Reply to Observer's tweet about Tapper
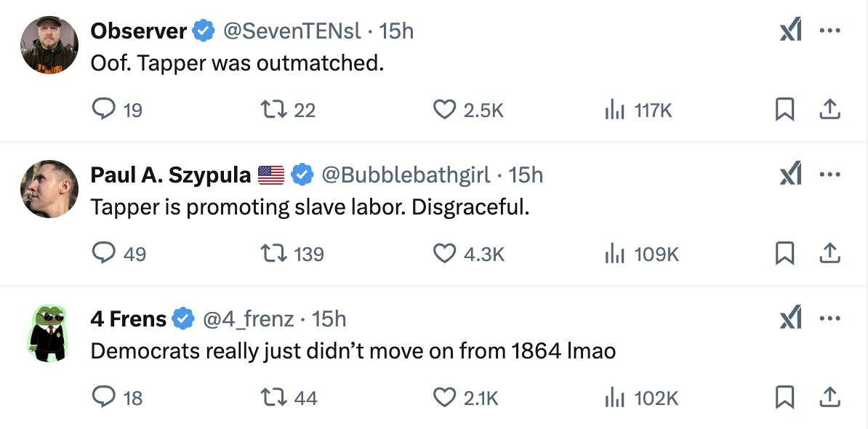 click(104, 110)
